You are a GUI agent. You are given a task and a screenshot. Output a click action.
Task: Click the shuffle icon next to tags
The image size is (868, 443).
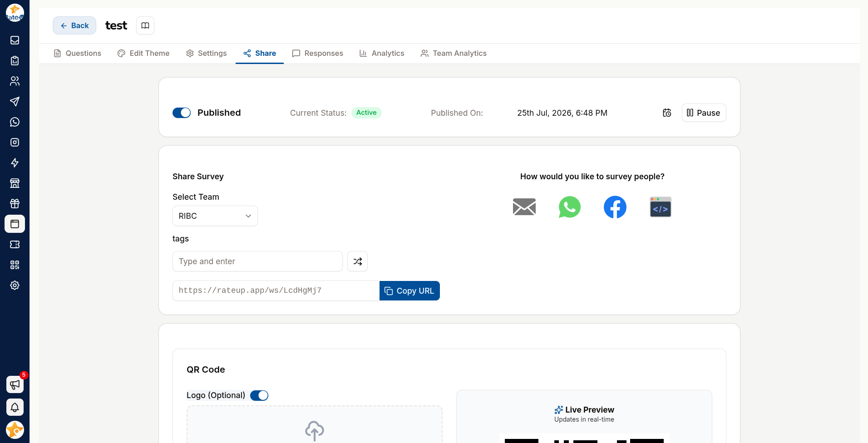(357, 261)
